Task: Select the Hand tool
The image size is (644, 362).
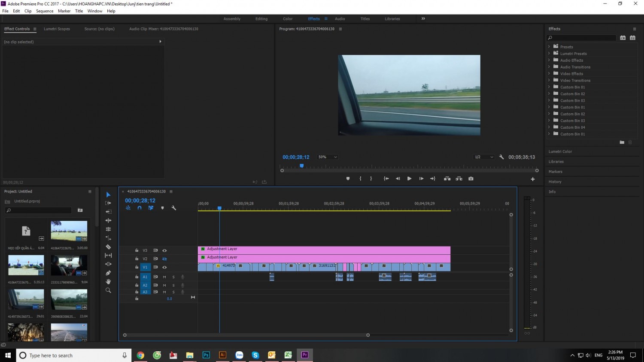Action: (x=108, y=281)
